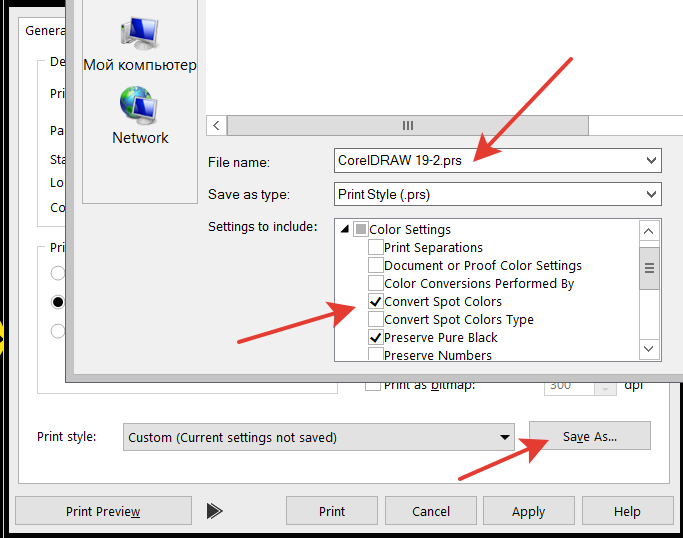Image resolution: width=683 pixels, height=538 pixels.
Task: Click the quick preview arrow icon beside Print Preview
Action: pyautogui.click(x=214, y=511)
